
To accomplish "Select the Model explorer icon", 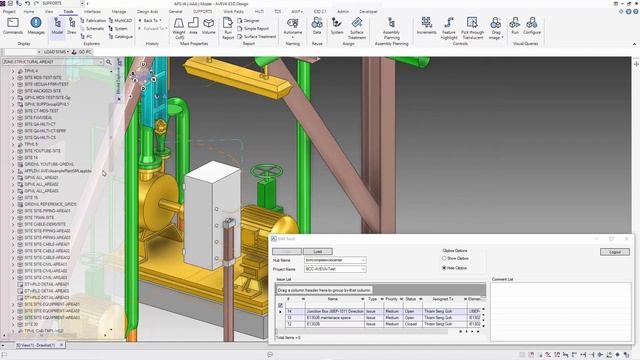I will 57,26.
